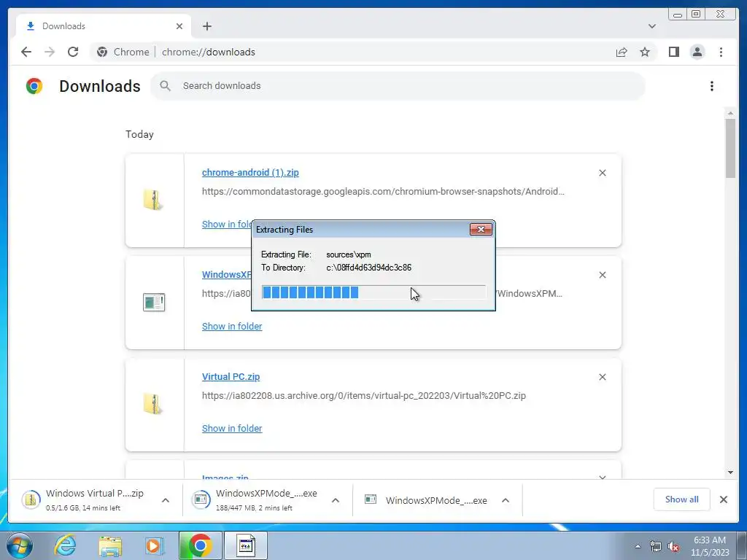The width and height of the screenshot is (747, 560).
Task: Show hidden system tray icons
Action: 638,546
